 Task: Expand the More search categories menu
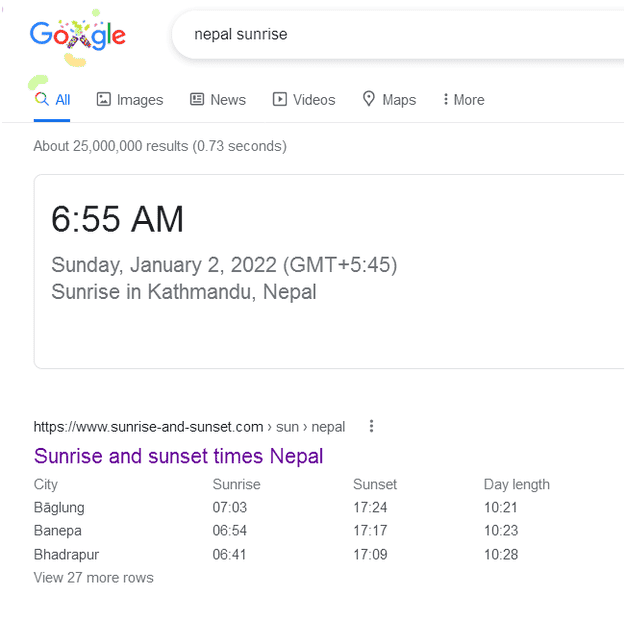click(x=463, y=100)
